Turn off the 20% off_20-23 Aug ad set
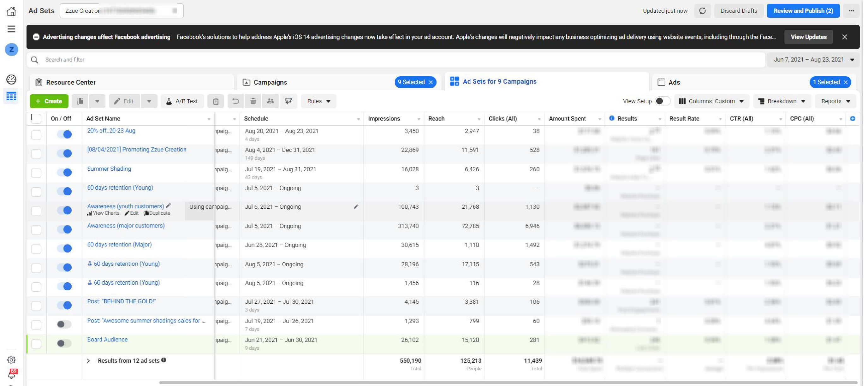 click(64, 134)
